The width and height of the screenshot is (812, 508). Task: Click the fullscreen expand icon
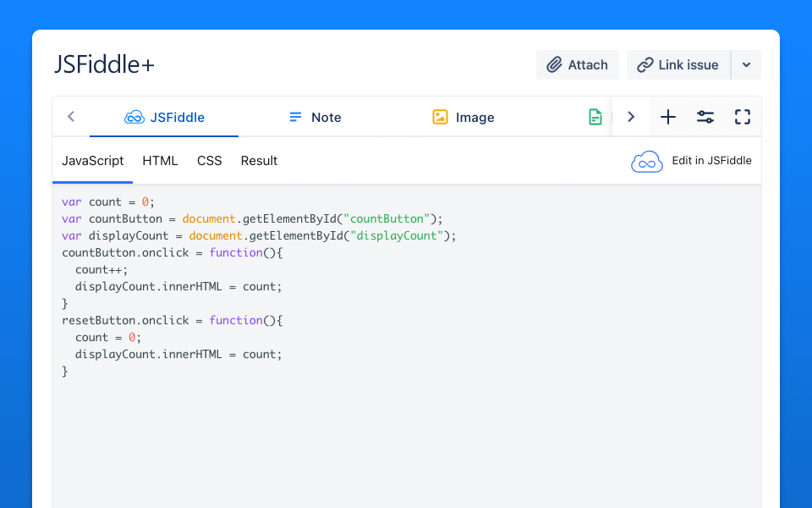(743, 118)
